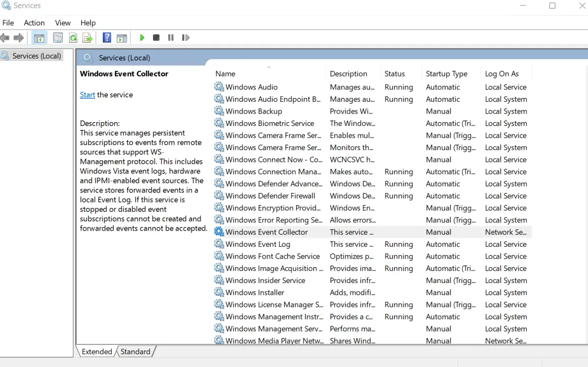Open the File menu
The image size is (588, 367).
(8, 23)
